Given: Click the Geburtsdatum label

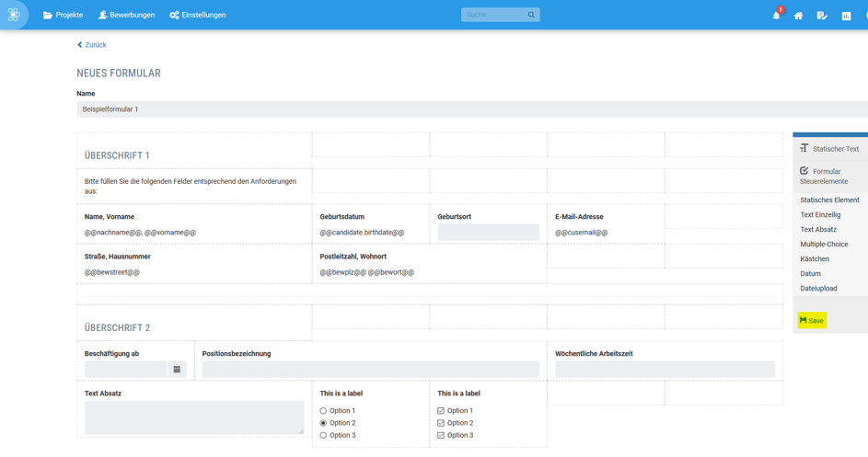Looking at the screenshot, I should 342,217.
